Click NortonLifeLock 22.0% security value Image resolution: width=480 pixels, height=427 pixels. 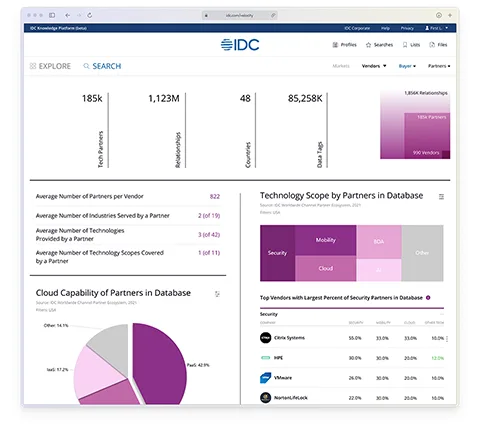[355, 398]
